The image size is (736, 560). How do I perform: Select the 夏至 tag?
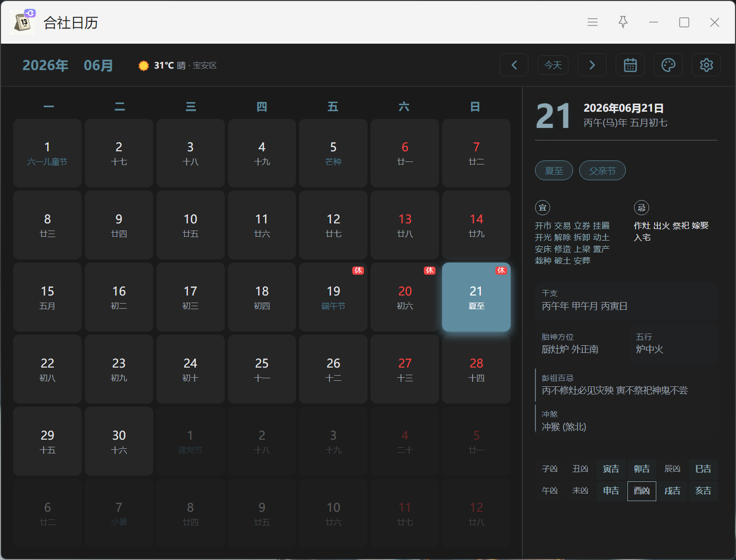pyautogui.click(x=554, y=171)
